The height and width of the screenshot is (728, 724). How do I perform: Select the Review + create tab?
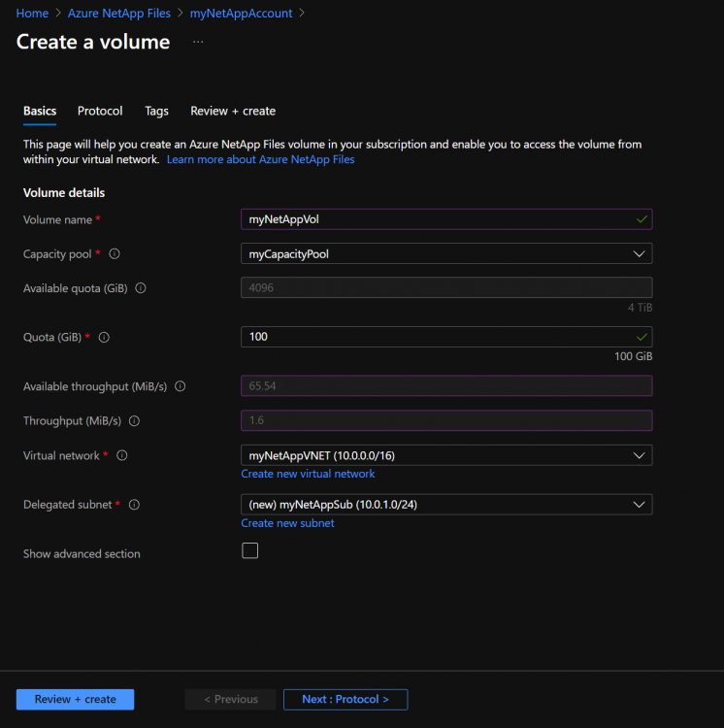233,111
